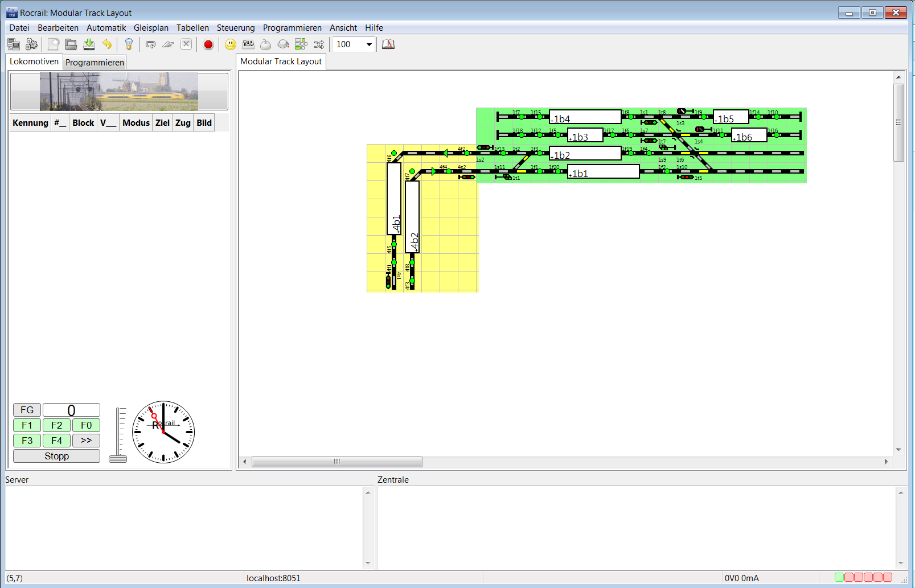
Task: Expand more functions with >> button
Action: click(86, 441)
